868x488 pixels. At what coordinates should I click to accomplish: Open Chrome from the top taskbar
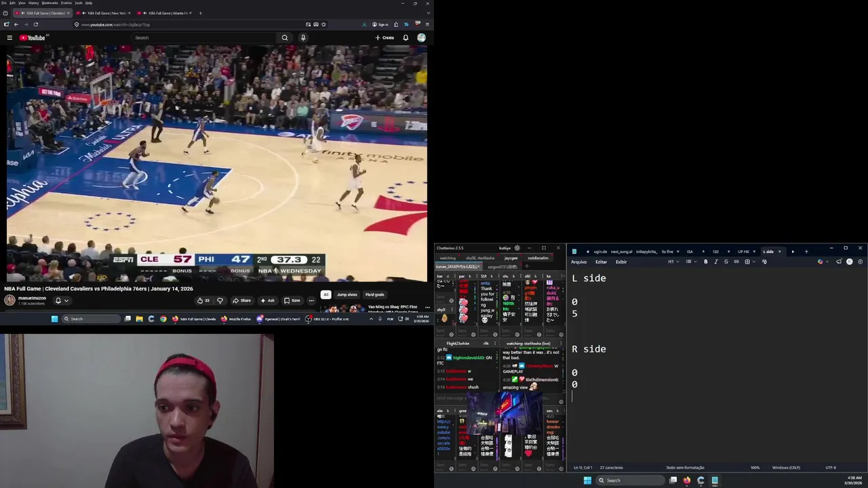click(x=163, y=319)
